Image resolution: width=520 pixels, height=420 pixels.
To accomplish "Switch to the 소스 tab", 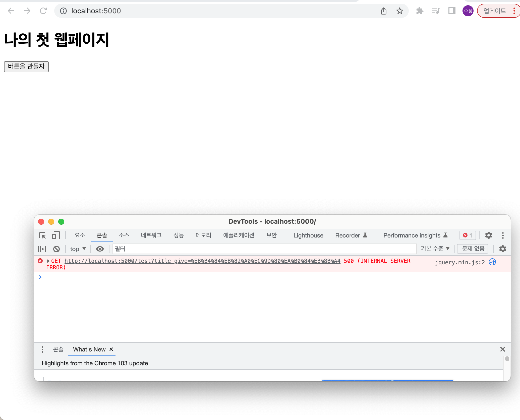I will (x=124, y=235).
